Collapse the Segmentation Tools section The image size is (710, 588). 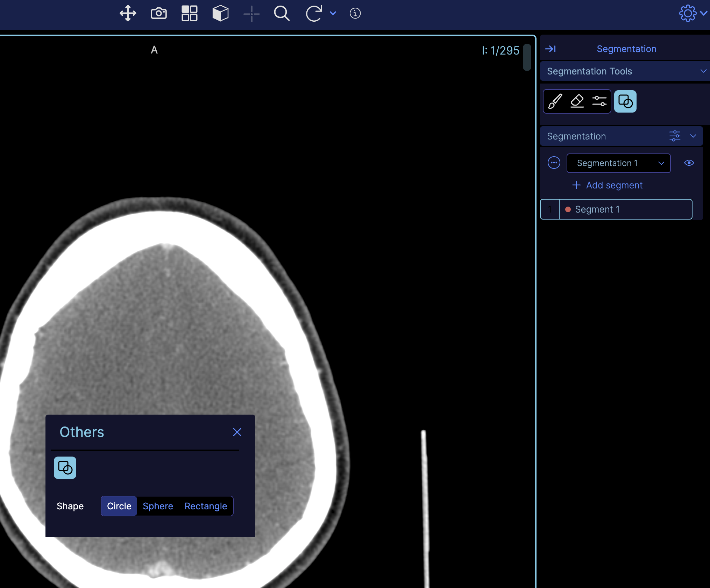(x=703, y=71)
